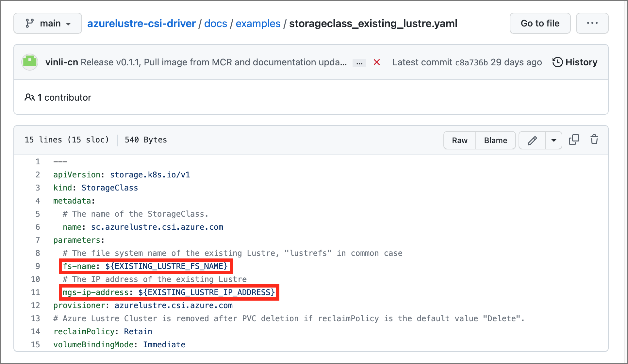
Task: Click the edit pencil icon for the file
Action: [532, 141]
